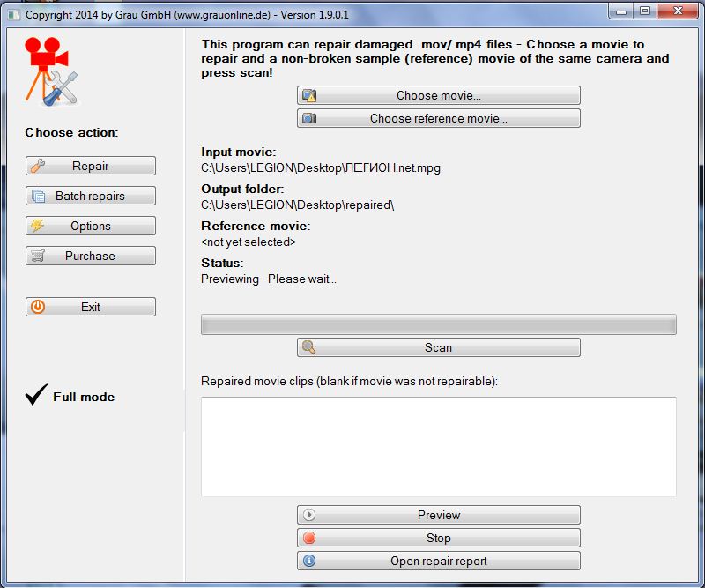This screenshot has width=705, height=588.
Task: Click the play icon on Preview
Action: click(x=308, y=515)
